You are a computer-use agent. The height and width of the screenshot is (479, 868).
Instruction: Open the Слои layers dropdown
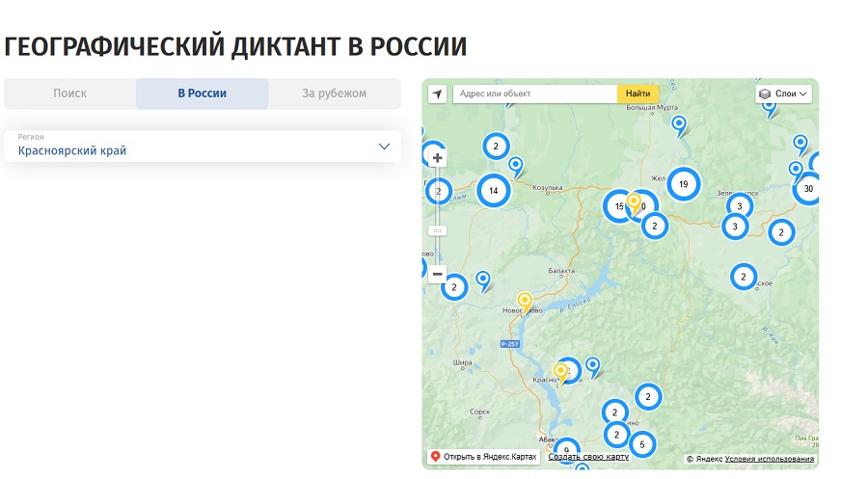(784, 93)
